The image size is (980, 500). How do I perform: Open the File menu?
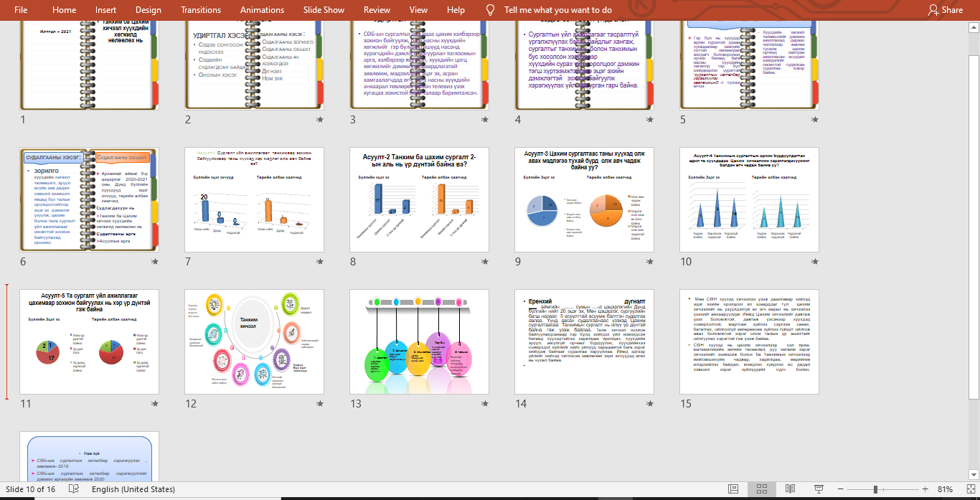(21, 10)
